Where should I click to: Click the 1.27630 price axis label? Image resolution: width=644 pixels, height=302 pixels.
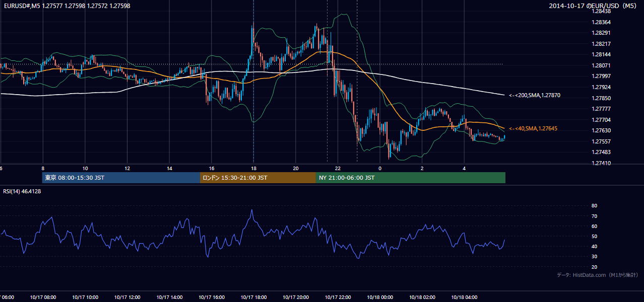602,130
